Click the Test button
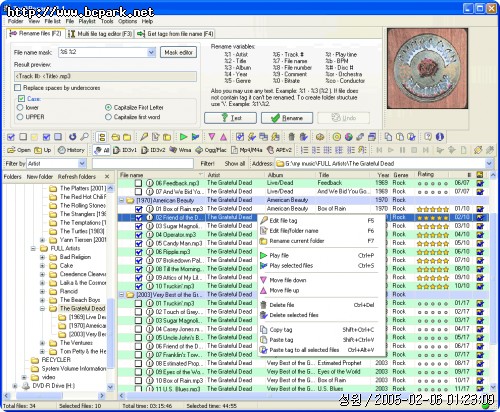 230,118
